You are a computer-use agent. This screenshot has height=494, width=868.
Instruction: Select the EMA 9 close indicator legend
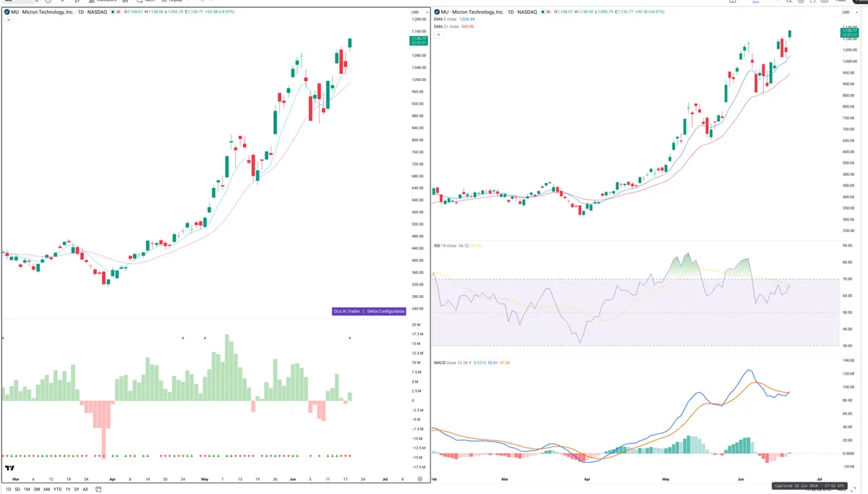click(x=454, y=19)
